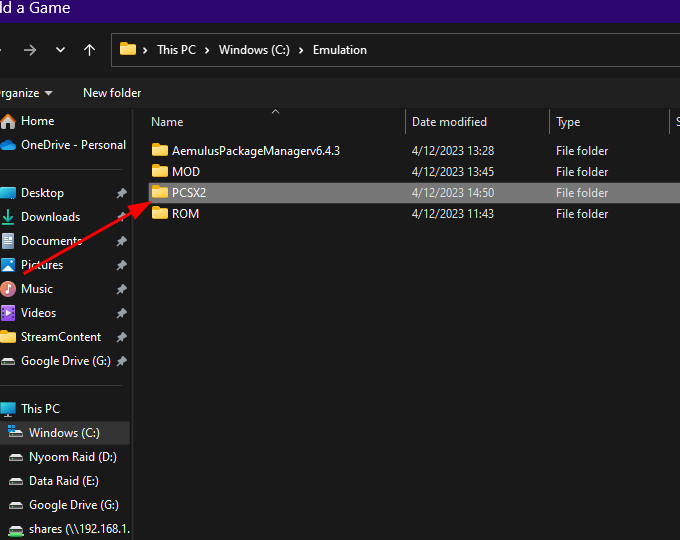Click the shares network drive icon

point(16,530)
